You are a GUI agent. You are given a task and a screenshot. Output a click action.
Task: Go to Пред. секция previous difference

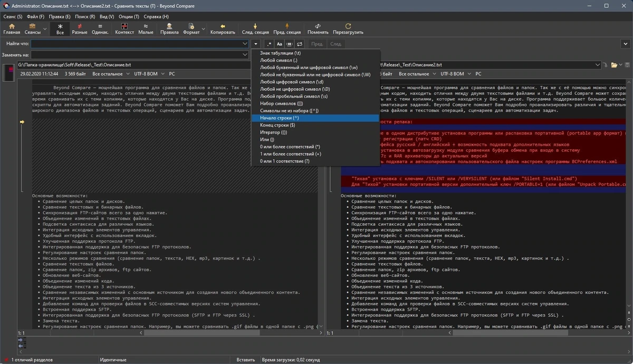coord(287,29)
